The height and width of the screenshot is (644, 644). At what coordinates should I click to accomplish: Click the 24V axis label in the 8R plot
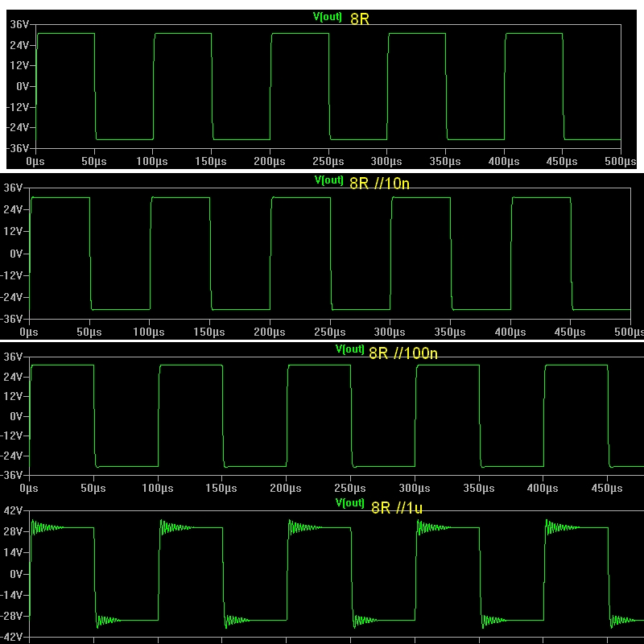click(19, 45)
